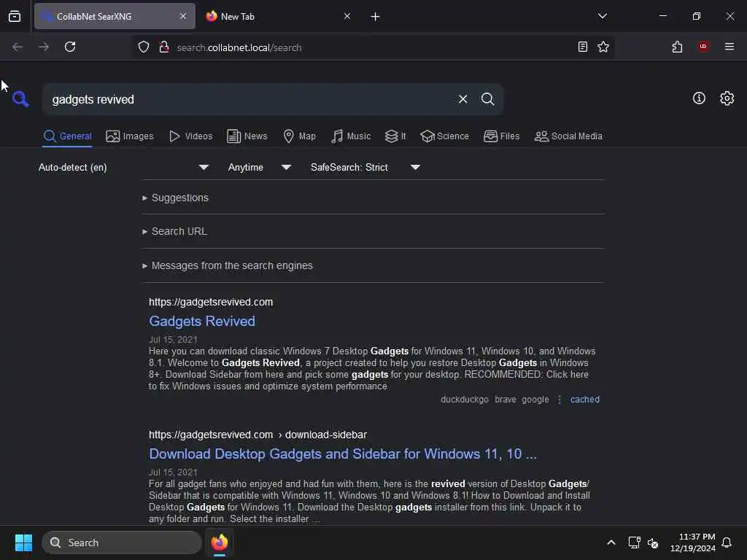The image size is (747, 560).
Task: Go forward to next page
Action: (44, 47)
